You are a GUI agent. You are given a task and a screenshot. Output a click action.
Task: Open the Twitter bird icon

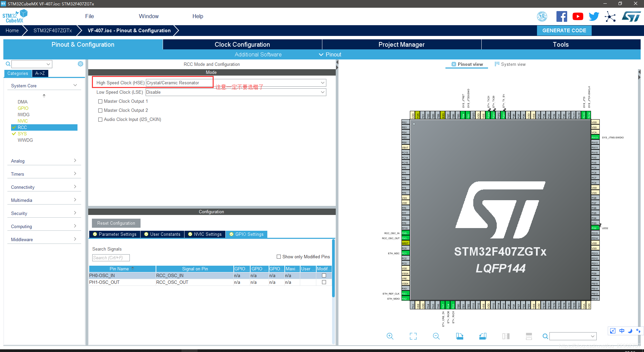click(594, 16)
